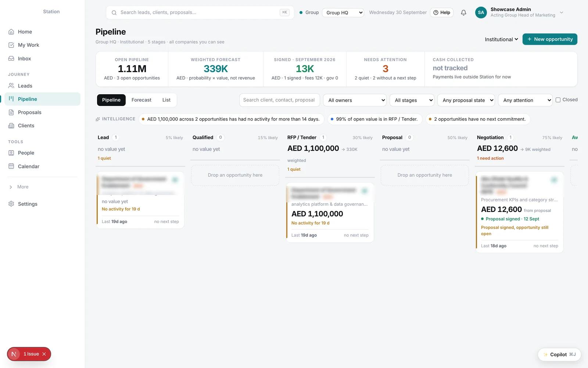Open the All stages filter

point(412,100)
